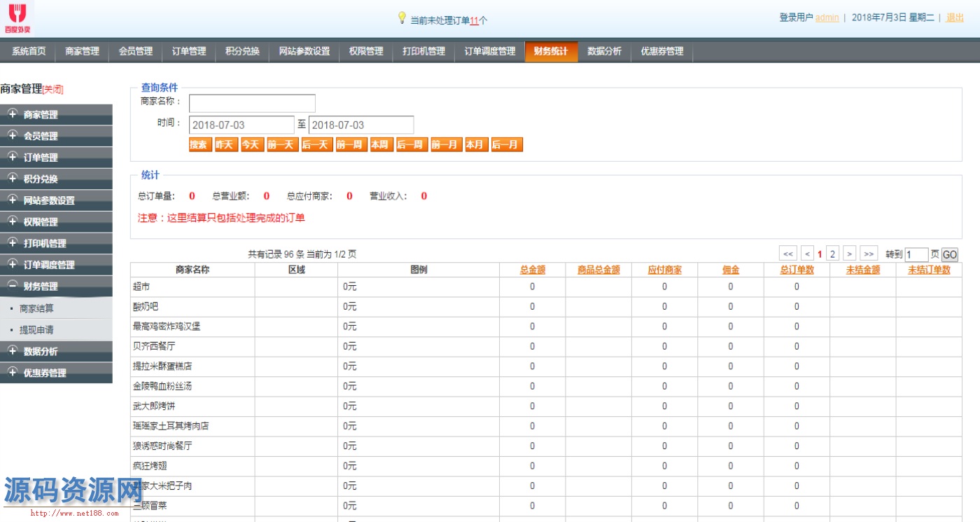
Task: Click the 前一月 button
Action: click(x=446, y=145)
